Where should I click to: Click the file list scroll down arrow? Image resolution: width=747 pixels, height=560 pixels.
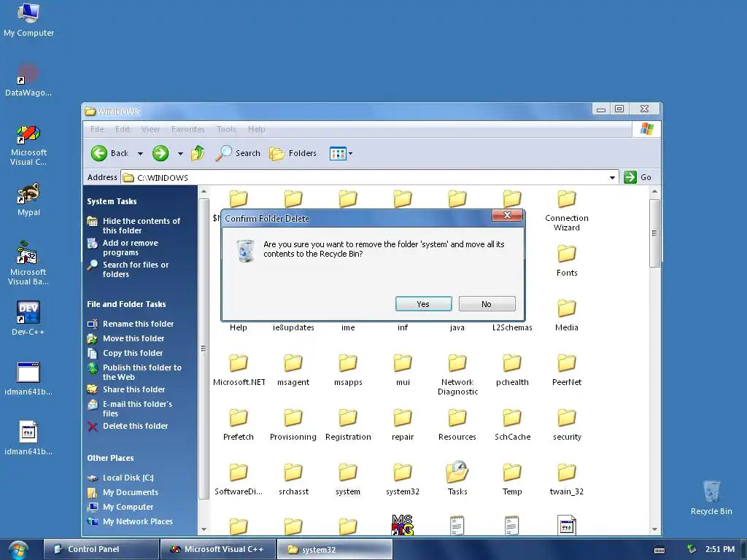pyautogui.click(x=654, y=529)
